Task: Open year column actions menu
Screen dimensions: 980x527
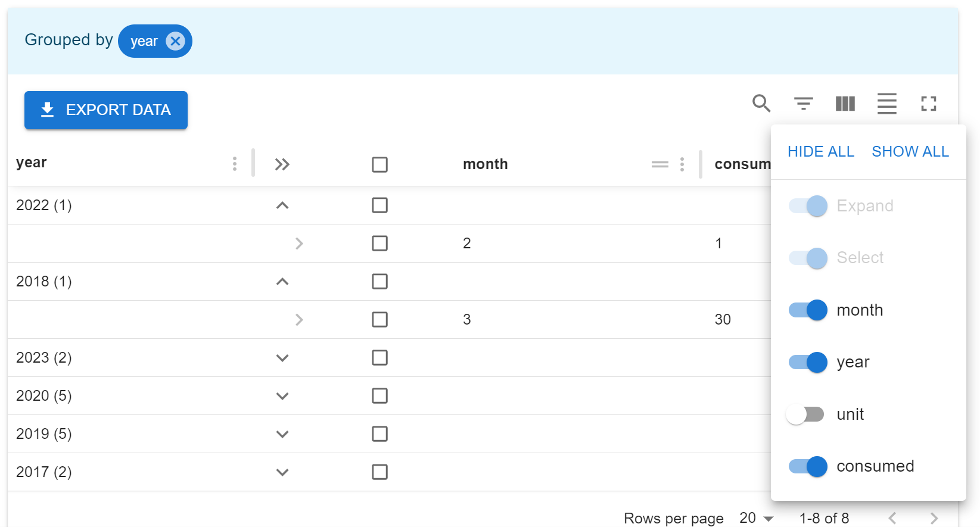Action: (235, 164)
